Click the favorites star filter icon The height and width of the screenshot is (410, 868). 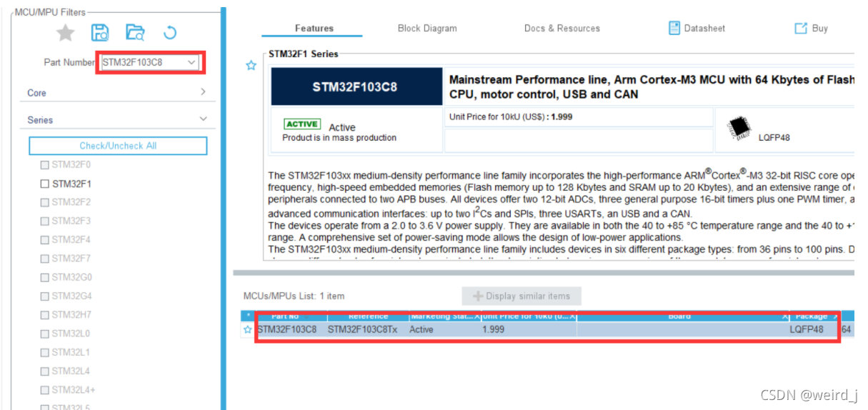[x=66, y=33]
